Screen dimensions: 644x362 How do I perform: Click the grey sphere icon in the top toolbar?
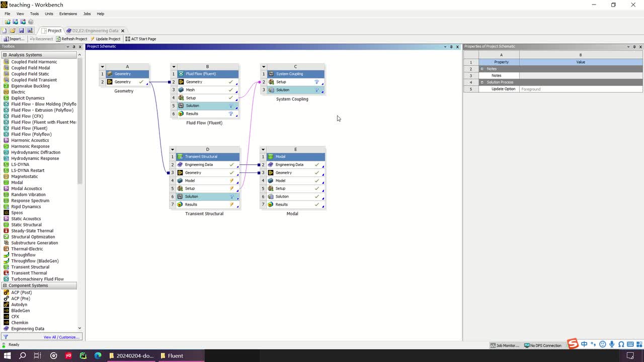[x=31, y=22]
